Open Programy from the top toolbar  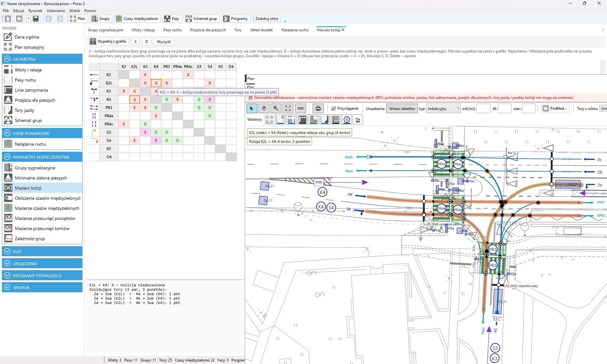(236, 19)
